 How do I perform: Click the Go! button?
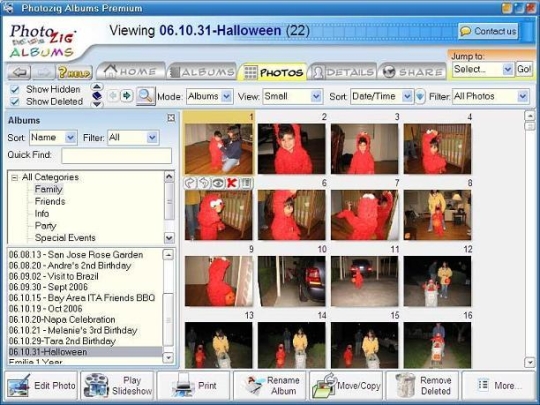(x=524, y=69)
